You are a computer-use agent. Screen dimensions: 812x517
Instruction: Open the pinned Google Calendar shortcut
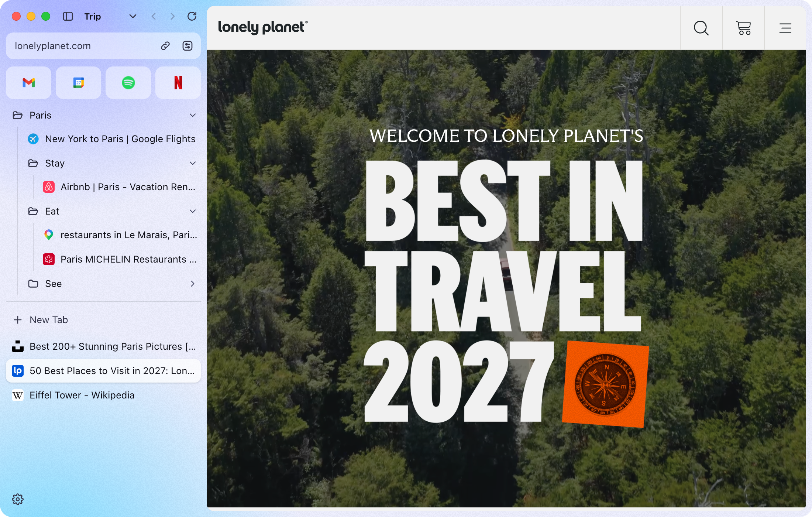[x=79, y=83]
